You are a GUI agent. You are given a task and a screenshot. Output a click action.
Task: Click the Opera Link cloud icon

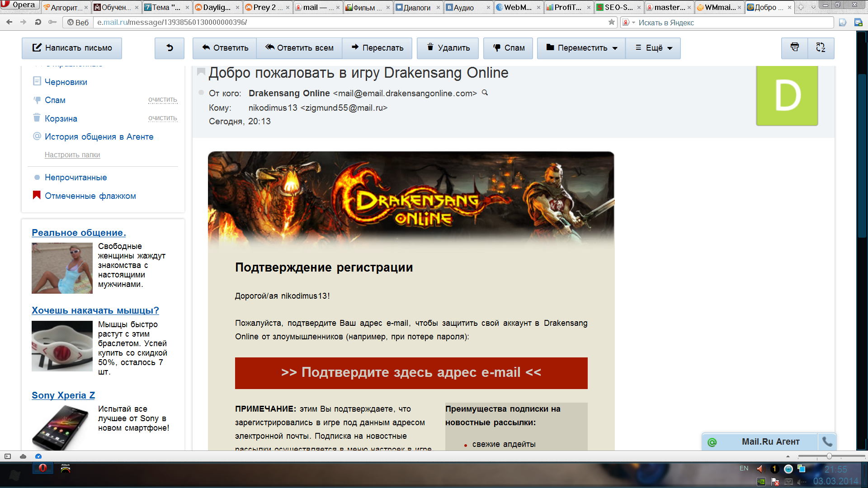pyautogui.click(x=23, y=456)
